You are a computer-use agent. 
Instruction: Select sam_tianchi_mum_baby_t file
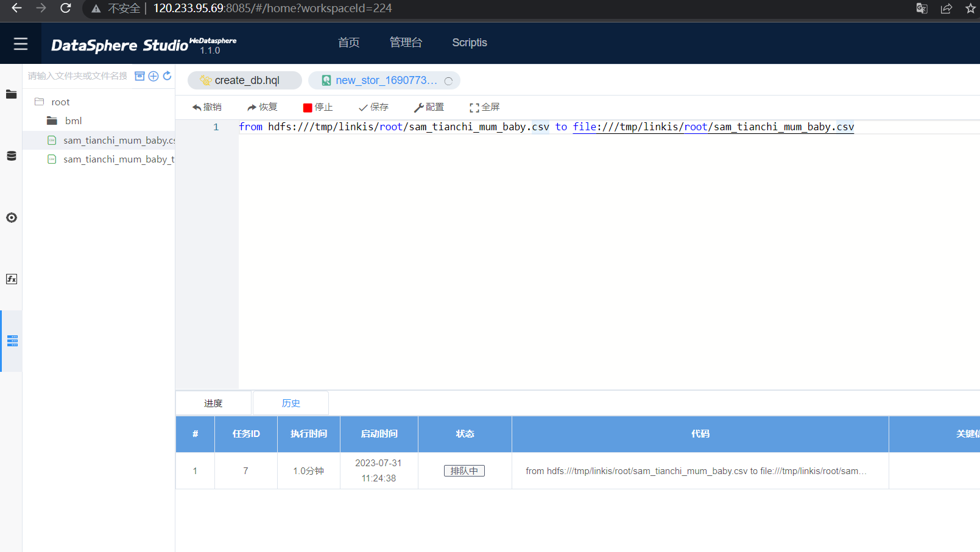(111, 159)
